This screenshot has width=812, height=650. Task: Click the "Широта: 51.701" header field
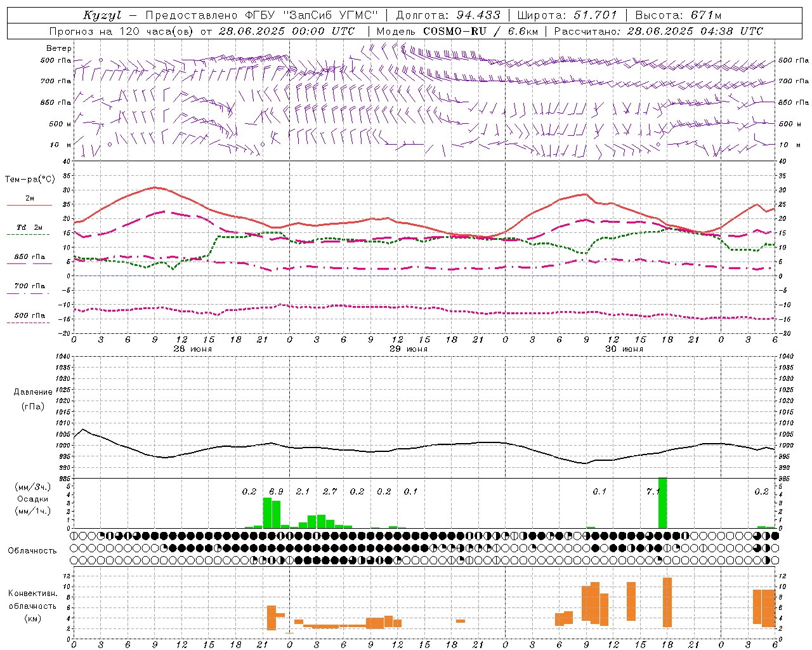coord(567,15)
